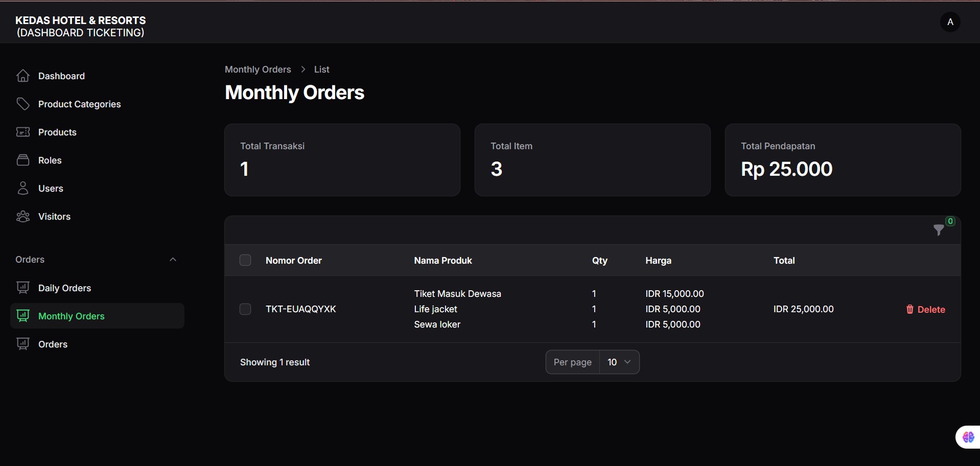The height and width of the screenshot is (466, 980).
Task: Select the Visitors icon
Action: point(24,216)
